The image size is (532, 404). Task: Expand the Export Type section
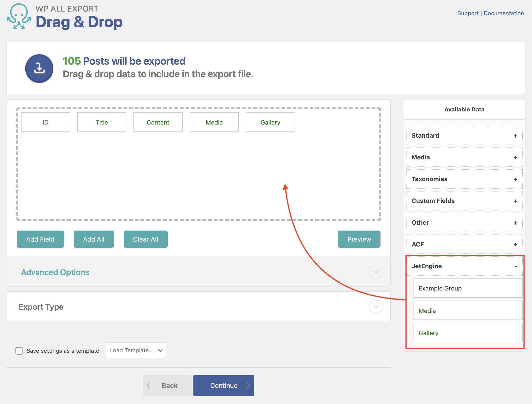(375, 307)
